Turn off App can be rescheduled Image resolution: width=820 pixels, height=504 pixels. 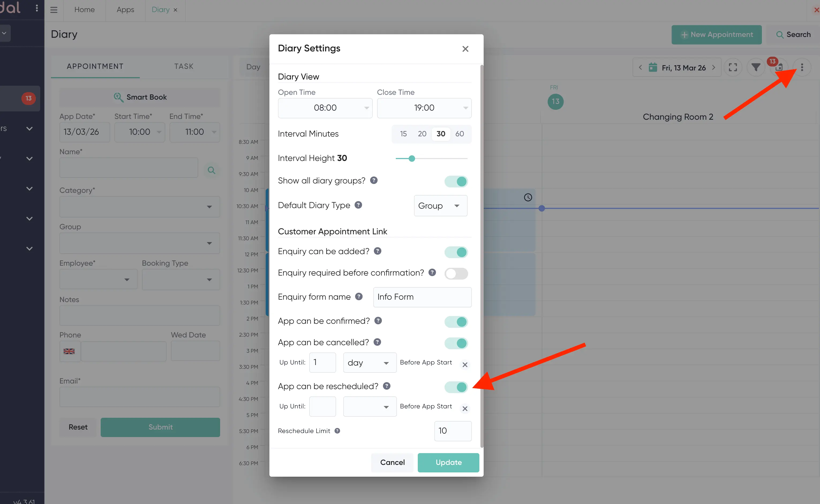[x=456, y=387]
